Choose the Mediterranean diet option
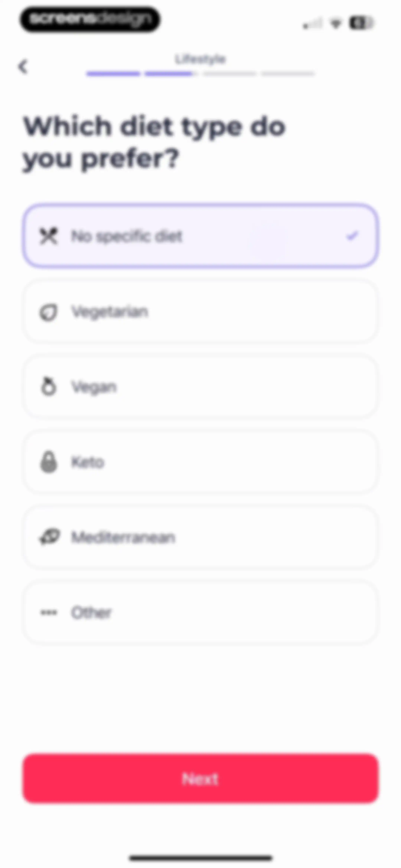 point(200,537)
